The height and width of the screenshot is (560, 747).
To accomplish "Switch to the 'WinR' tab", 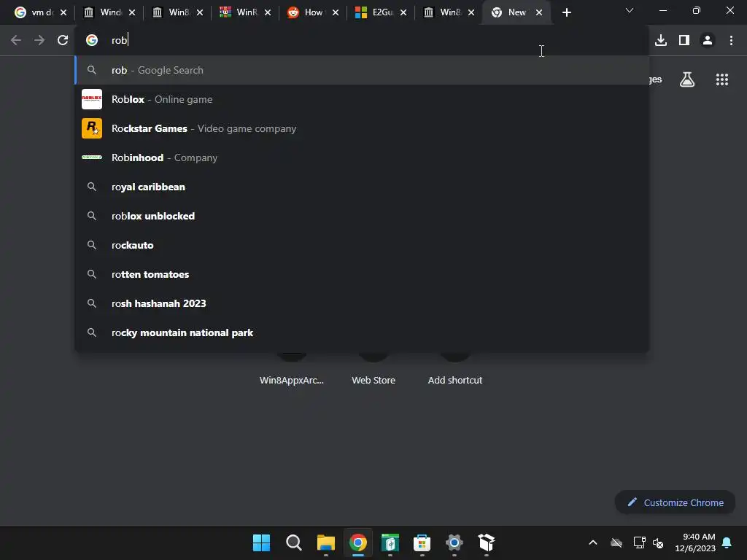I will 245,12.
